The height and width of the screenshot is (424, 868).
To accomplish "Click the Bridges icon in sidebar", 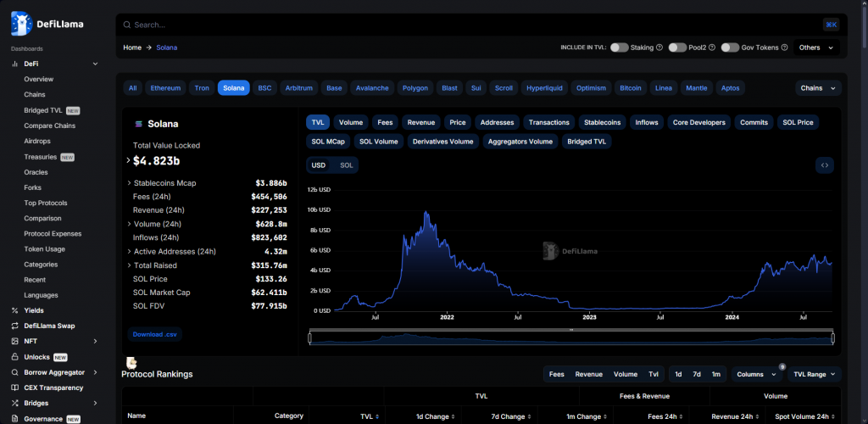I will (15, 403).
